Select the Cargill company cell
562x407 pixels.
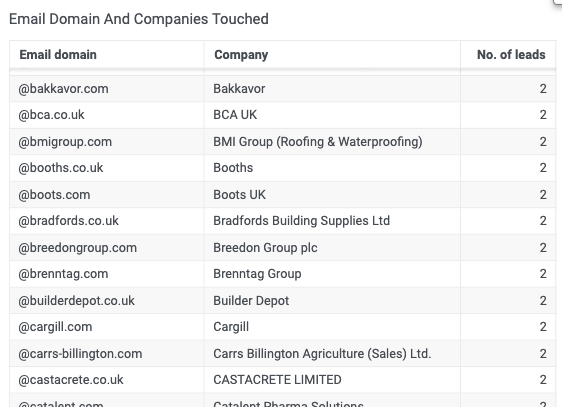point(332,327)
